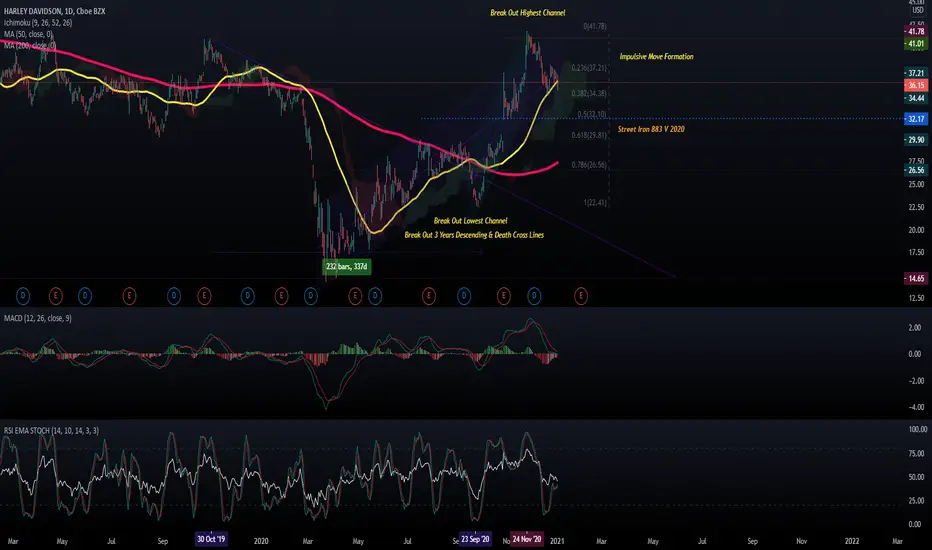Image resolution: width=932 pixels, height=550 pixels.
Task: Click the rightmost earnings E marker
Action: (581, 296)
